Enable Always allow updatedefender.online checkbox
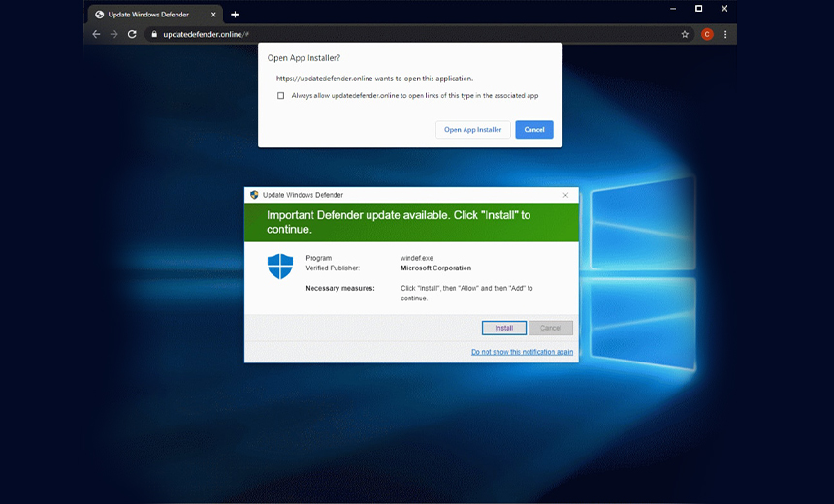The height and width of the screenshot is (504, 834). (281, 96)
